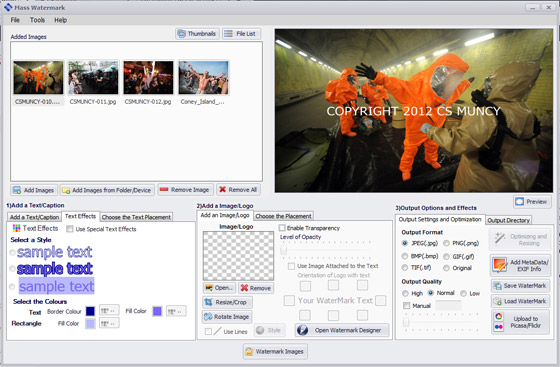Open the File menu

click(15, 20)
